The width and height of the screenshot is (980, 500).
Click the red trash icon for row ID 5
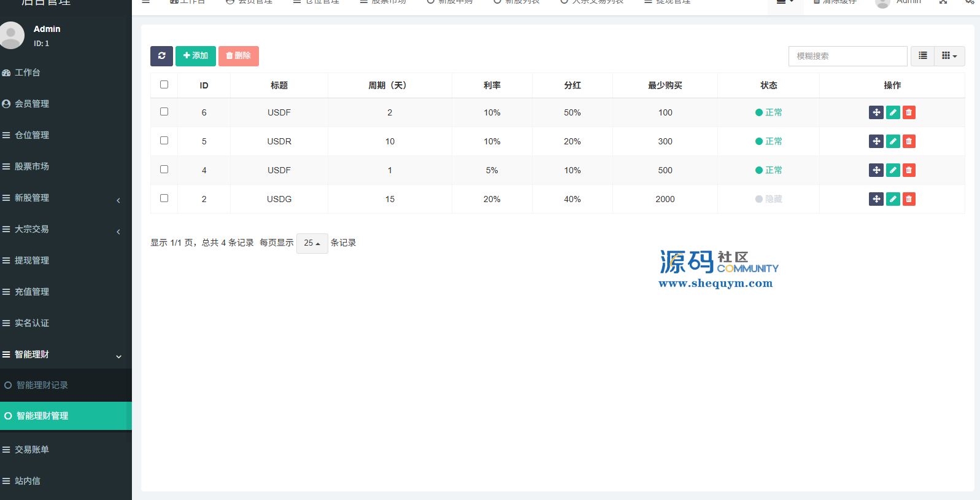click(909, 141)
